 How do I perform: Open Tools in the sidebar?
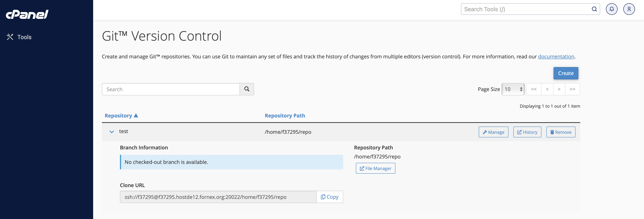(x=19, y=37)
